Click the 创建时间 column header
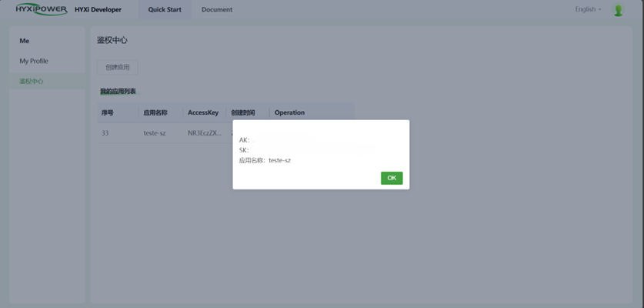 [x=243, y=112]
